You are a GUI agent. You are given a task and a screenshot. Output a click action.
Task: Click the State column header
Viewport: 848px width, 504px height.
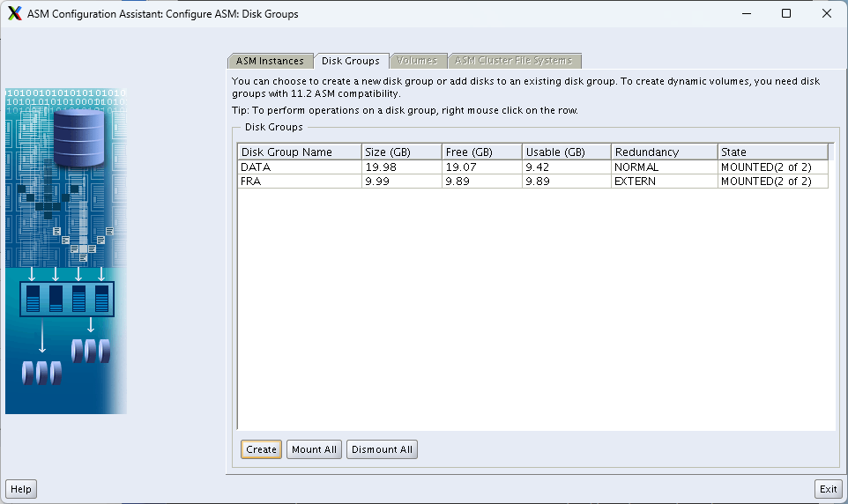click(773, 152)
